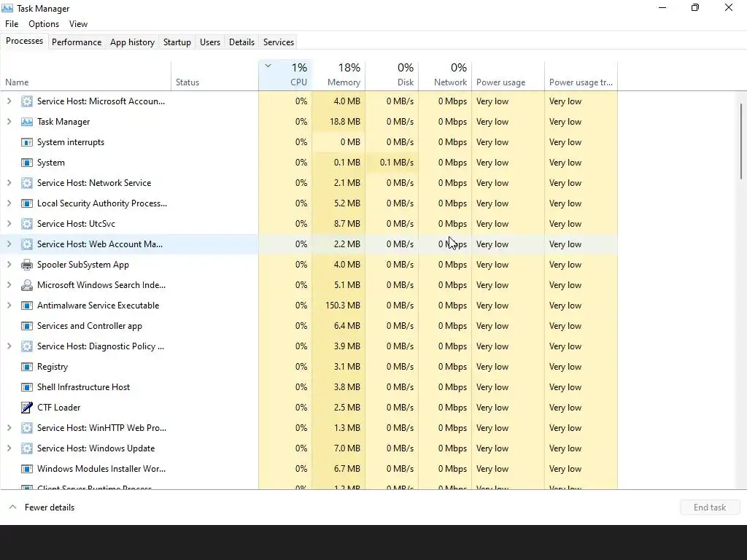Click the Spooler SubSystem App printer icon
This screenshot has height=560, width=747.
[x=27, y=265]
